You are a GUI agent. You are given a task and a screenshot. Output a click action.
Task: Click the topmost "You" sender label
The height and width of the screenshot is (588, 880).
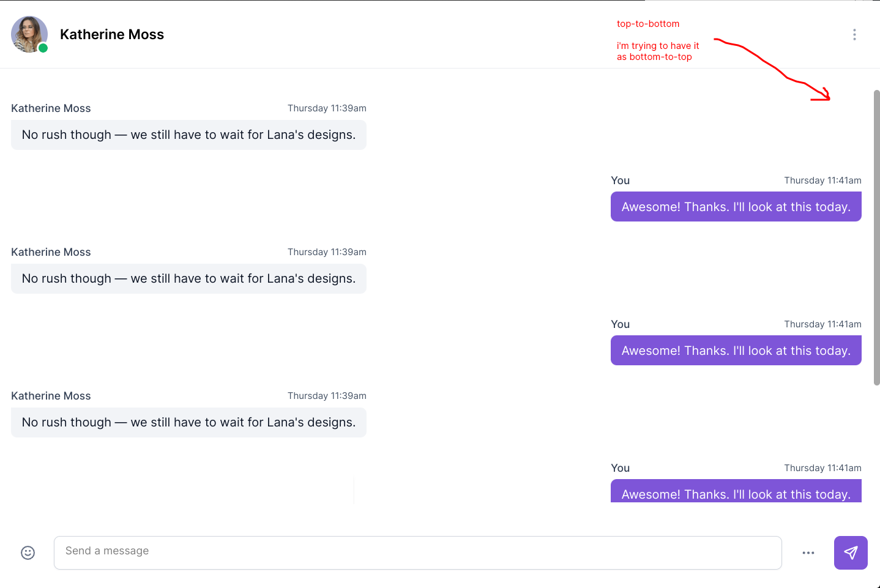[620, 180]
